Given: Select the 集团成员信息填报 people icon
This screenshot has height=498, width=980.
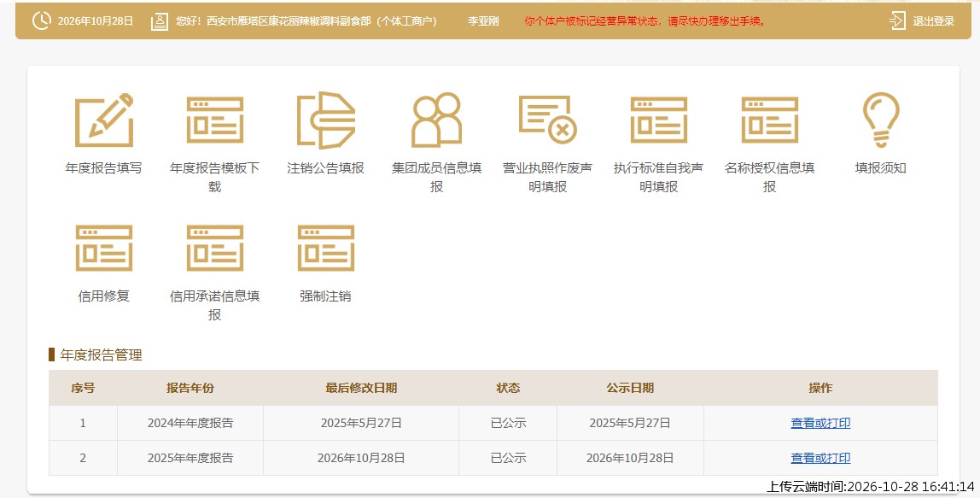Looking at the screenshot, I should point(436,120).
